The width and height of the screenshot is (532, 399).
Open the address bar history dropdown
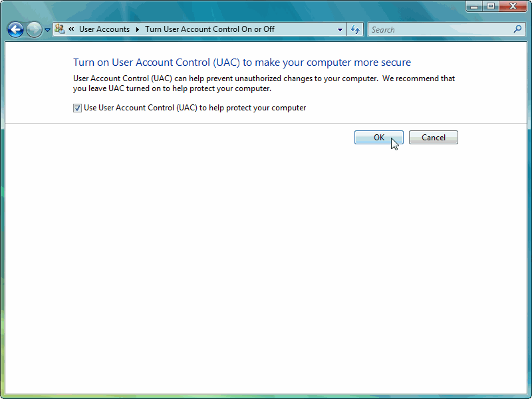pos(340,29)
